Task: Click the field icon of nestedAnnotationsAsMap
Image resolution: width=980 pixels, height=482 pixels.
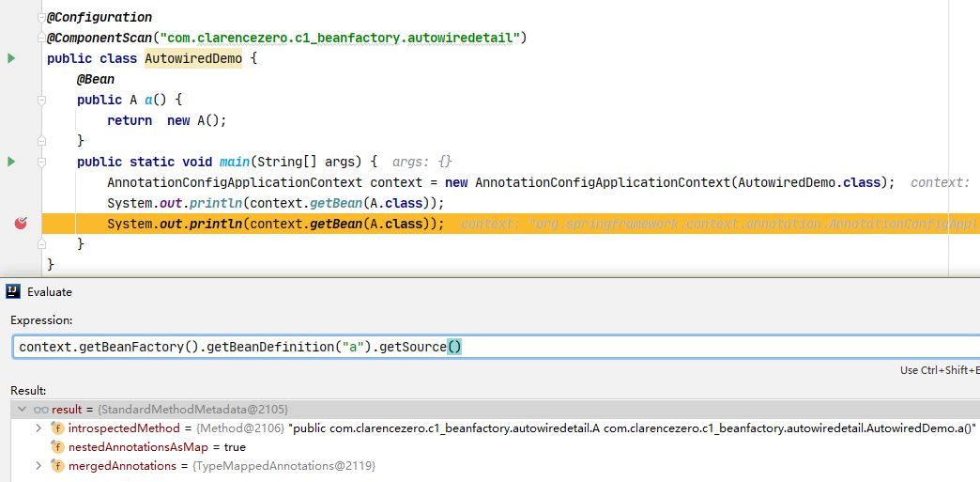Action: [x=57, y=447]
